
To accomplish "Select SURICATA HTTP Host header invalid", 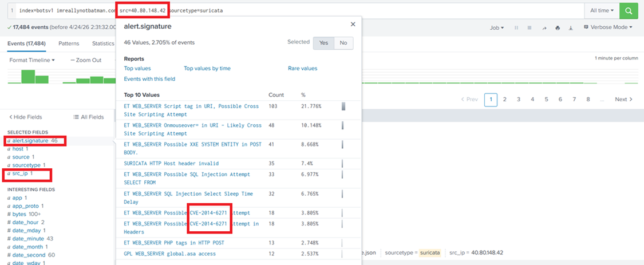I will pos(171,164).
